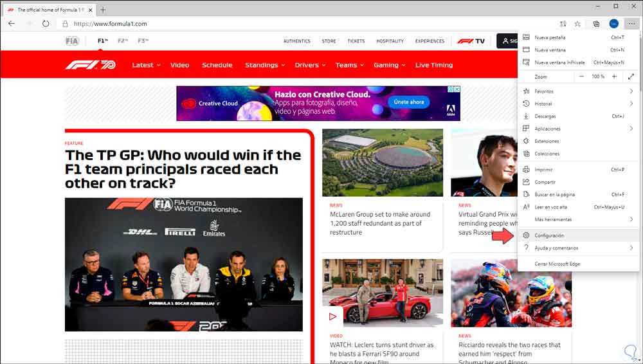Screen dimensions: 643x364
Task: Select Leer en voz alta
Action: [578, 207]
